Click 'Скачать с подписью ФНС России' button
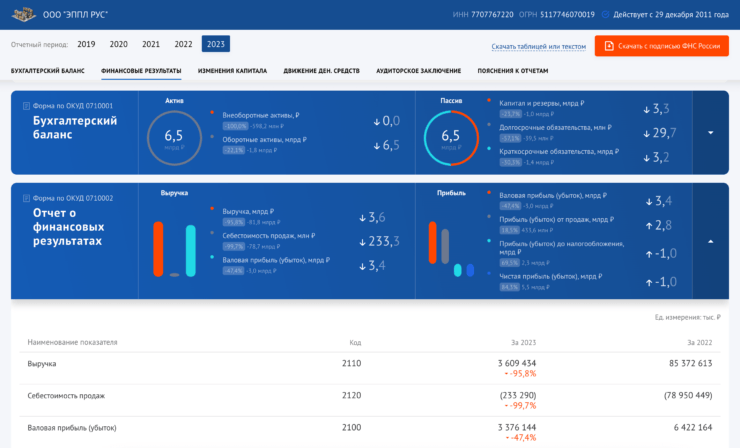The height and width of the screenshot is (448, 740). click(x=661, y=46)
